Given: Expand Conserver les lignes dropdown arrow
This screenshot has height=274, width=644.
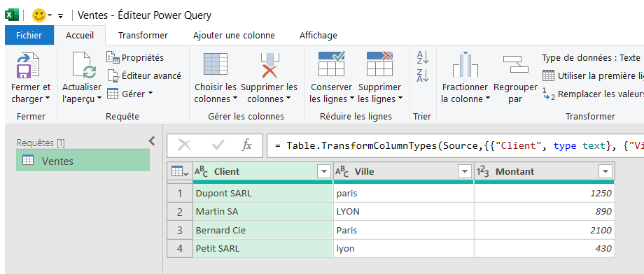Looking at the screenshot, I should pyautogui.click(x=352, y=99).
